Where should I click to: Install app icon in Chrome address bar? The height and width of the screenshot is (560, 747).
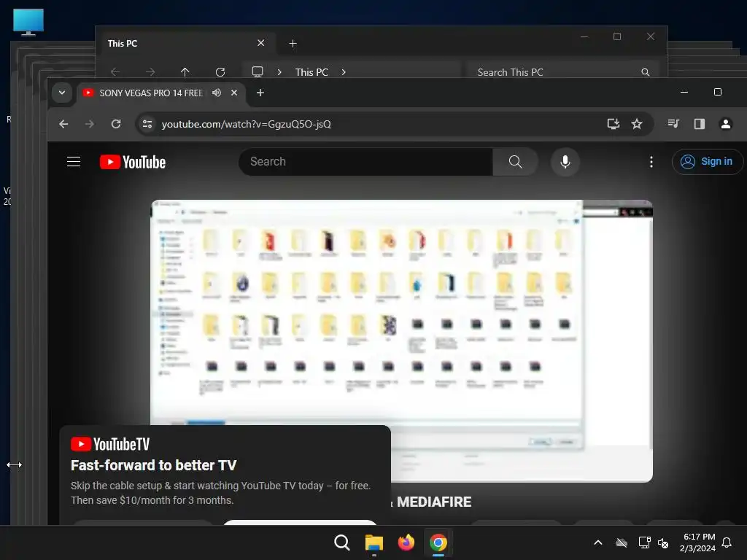[x=613, y=124]
